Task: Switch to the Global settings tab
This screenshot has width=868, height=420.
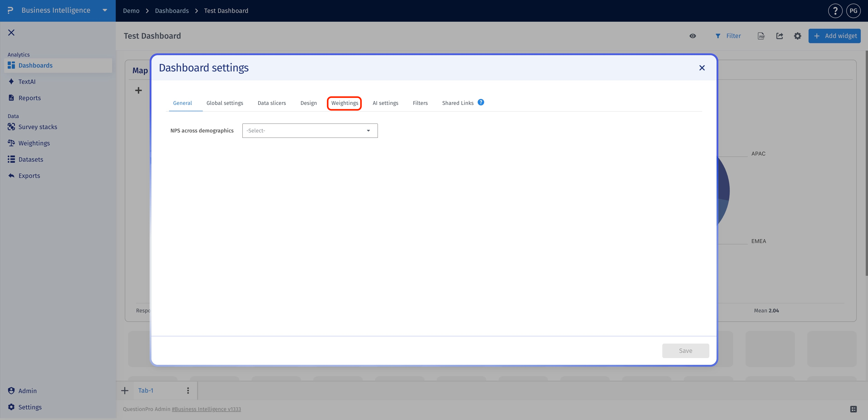Action: click(225, 103)
